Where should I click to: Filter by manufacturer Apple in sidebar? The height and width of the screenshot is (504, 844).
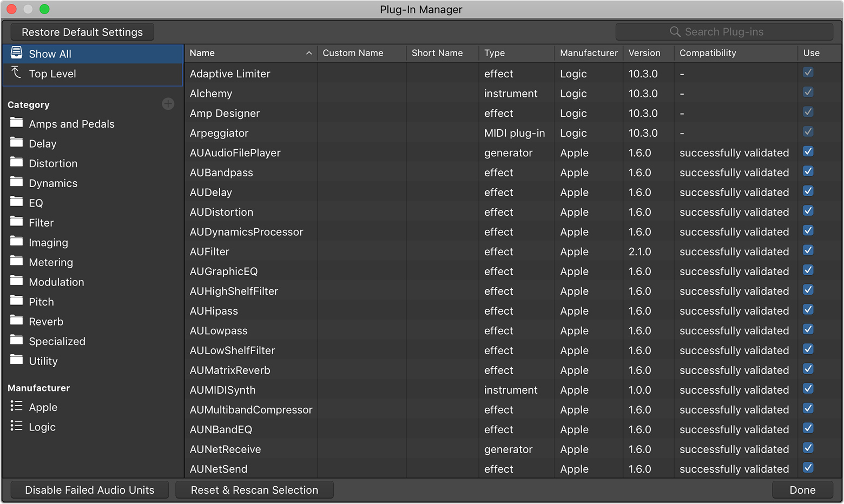tap(43, 407)
